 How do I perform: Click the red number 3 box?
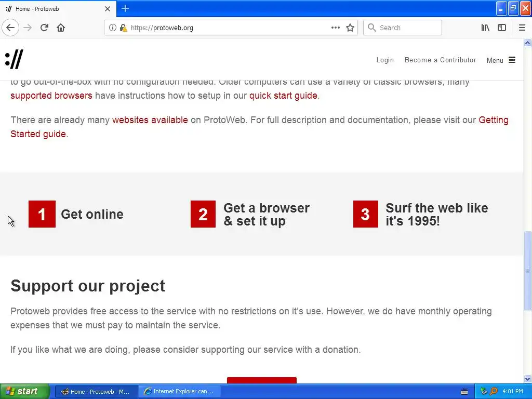(x=365, y=214)
